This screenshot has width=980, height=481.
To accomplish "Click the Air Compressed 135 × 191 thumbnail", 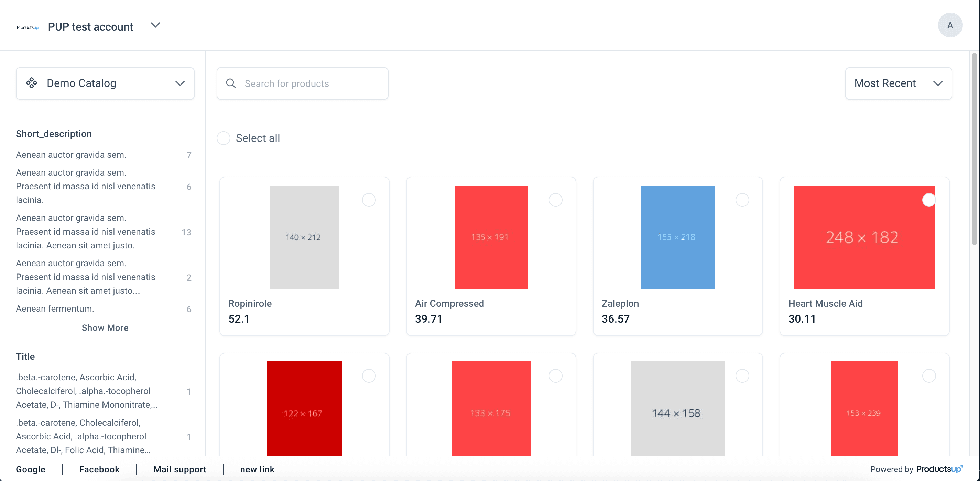I will [491, 237].
